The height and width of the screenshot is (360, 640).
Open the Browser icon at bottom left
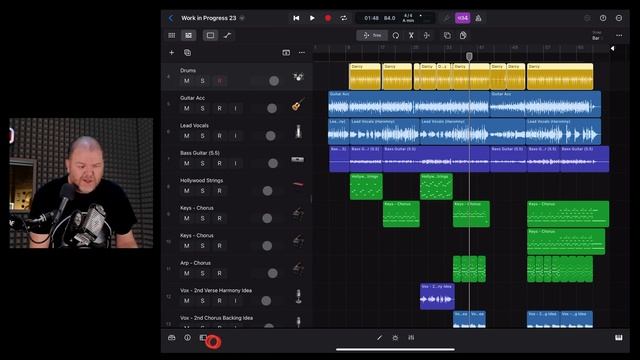pyautogui.click(x=172, y=338)
